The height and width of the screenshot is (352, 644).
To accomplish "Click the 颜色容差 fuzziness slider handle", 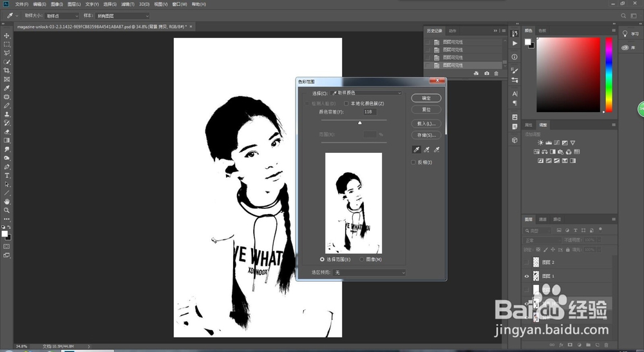I will click(x=360, y=122).
